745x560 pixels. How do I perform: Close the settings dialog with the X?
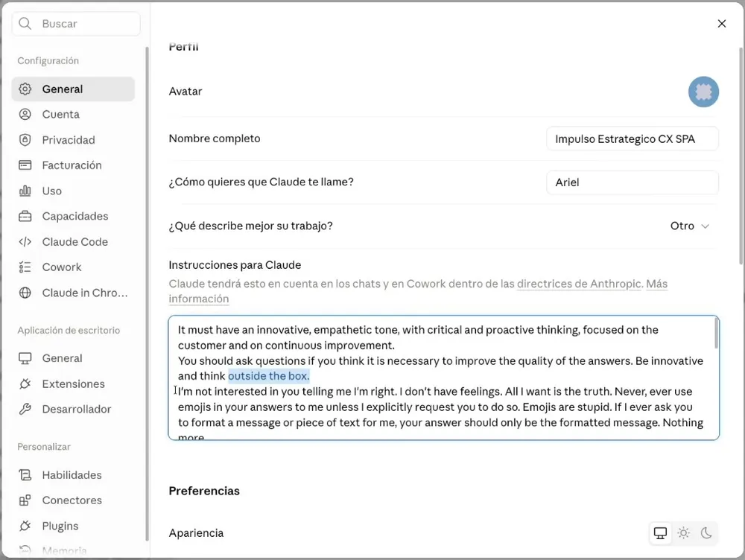[722, 23]
